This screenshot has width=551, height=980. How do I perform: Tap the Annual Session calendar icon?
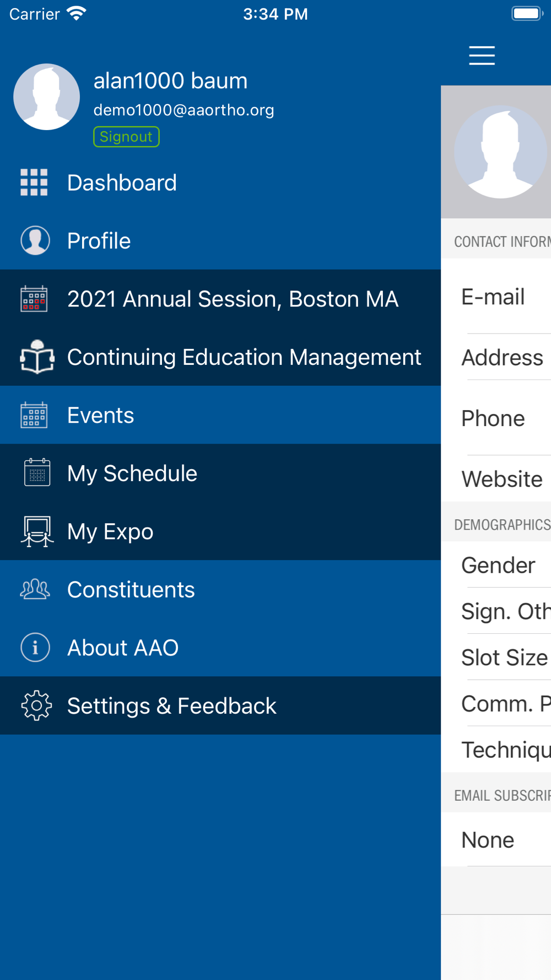pos(34,299)
